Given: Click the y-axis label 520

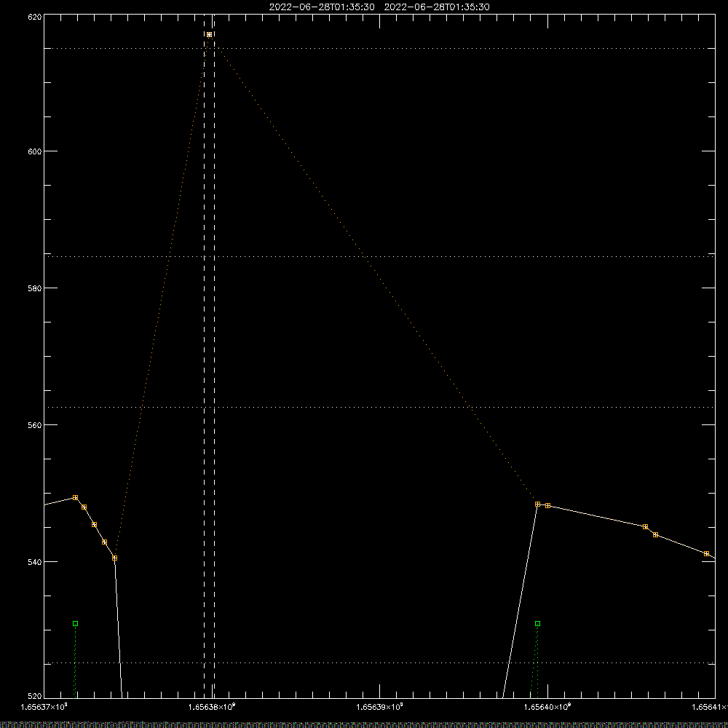Looking at the screenshot, I should click(x=35, y=696).
